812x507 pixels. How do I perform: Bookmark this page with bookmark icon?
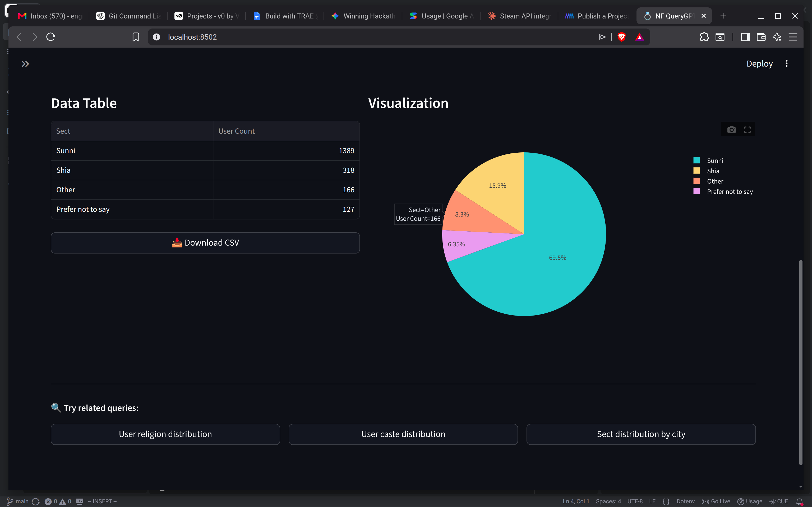click(136, 37)
